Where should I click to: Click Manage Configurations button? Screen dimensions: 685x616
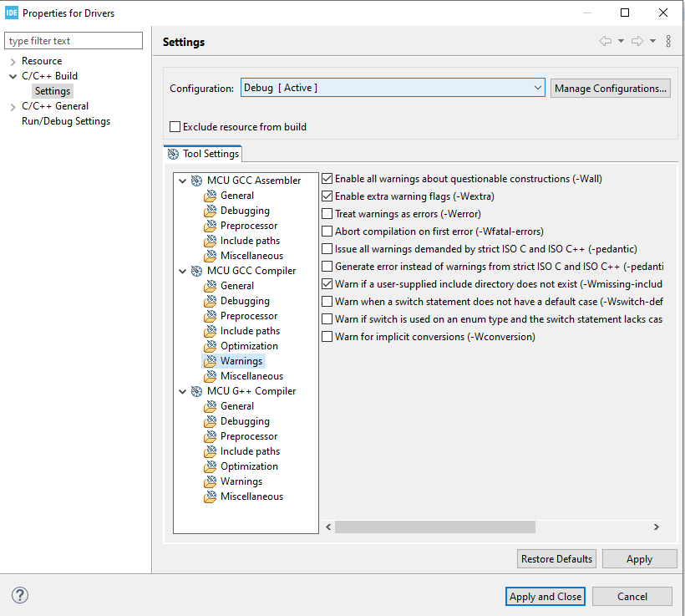[611, 89]
